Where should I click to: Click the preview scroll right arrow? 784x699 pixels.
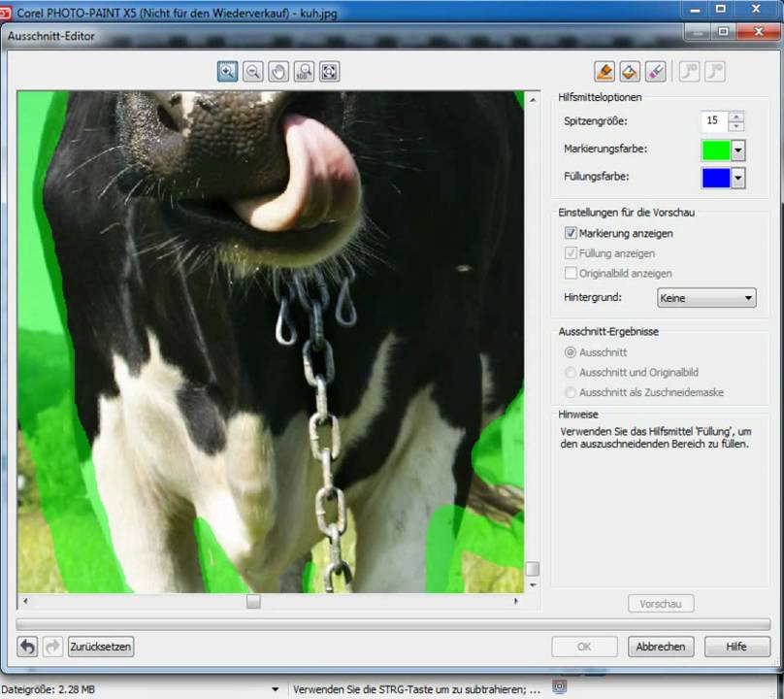(x=516, y=601)
